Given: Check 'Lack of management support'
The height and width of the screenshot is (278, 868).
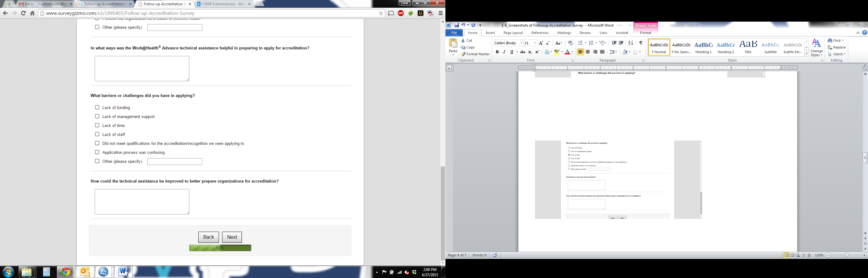Looking at the screenshot, I should [x=97, y=116].
